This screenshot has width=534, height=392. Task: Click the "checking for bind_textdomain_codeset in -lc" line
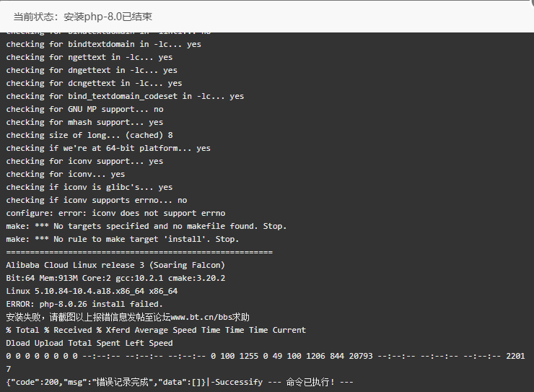(x=125, y=97)
